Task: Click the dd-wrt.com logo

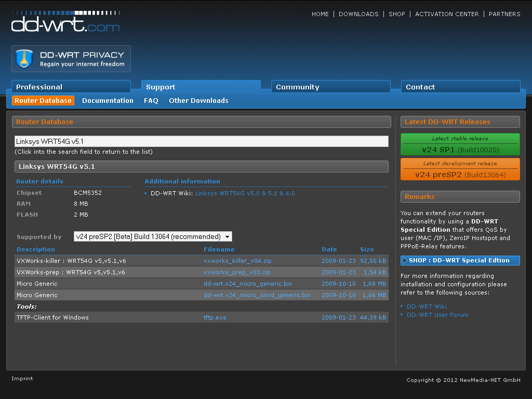Action: tap(65, 22)
